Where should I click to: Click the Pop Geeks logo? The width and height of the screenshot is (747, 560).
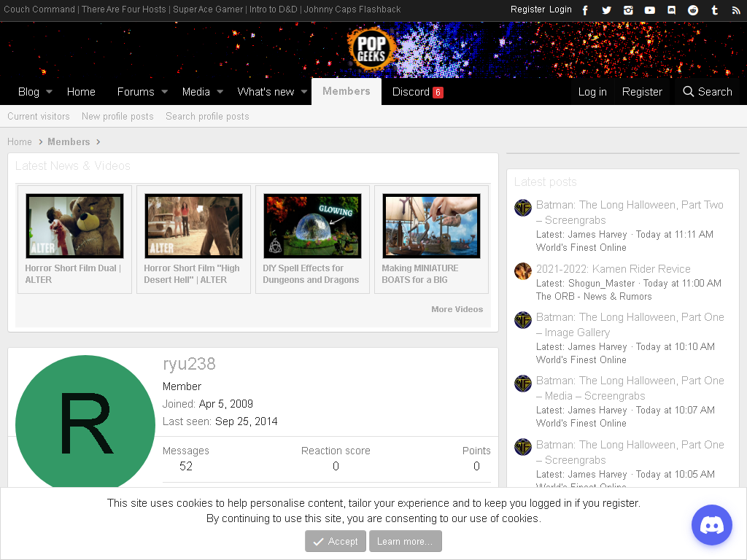[x=371, y=50]
